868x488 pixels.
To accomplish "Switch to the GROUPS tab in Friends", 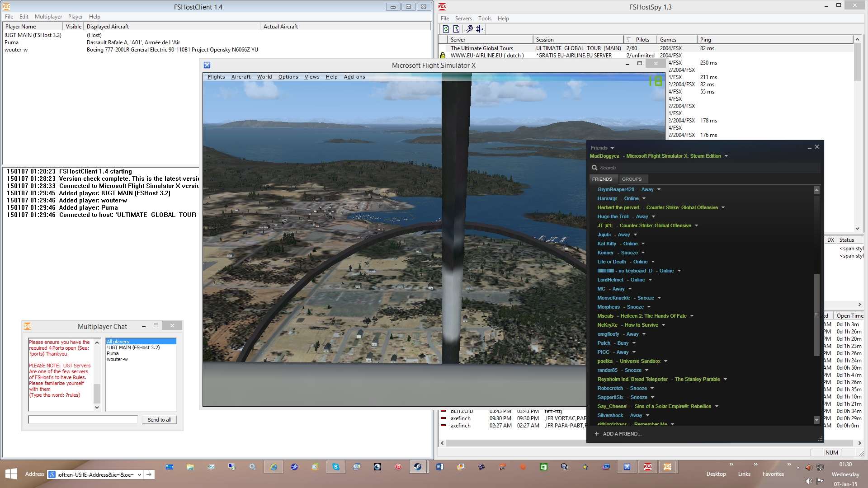I will point(632,179).
